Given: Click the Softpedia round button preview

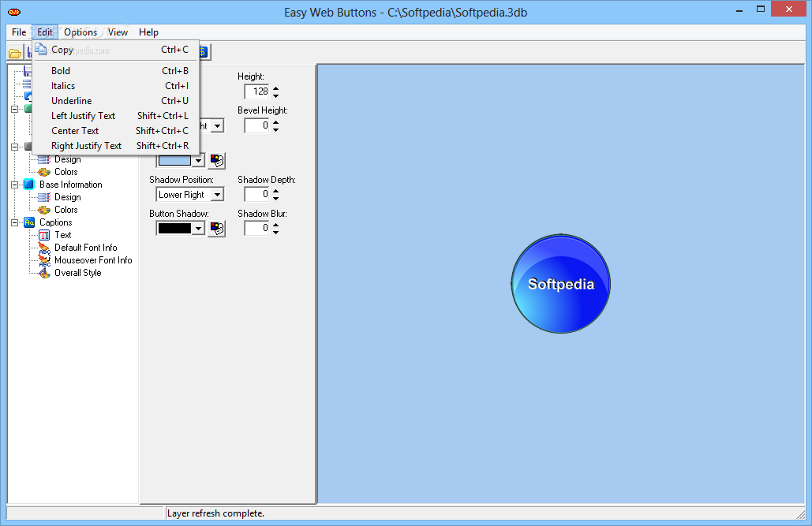Looking at the screenshot, I should [x=561, y=284].
